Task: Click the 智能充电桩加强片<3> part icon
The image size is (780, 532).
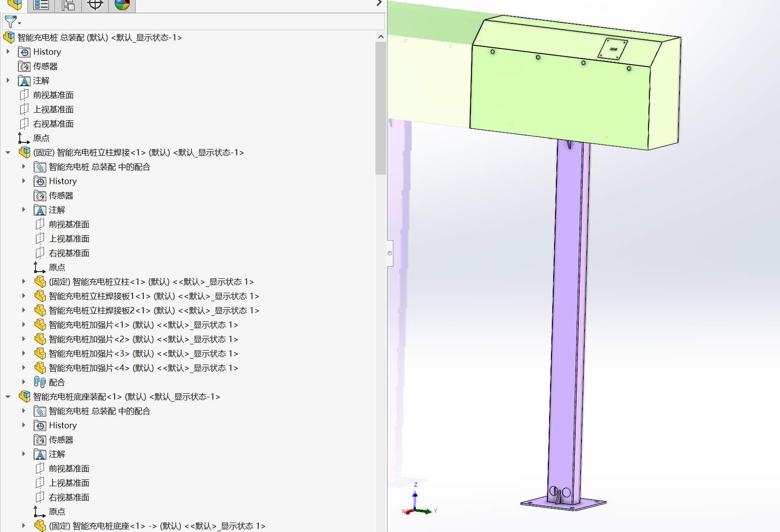Action: click(x=40, y=353)
